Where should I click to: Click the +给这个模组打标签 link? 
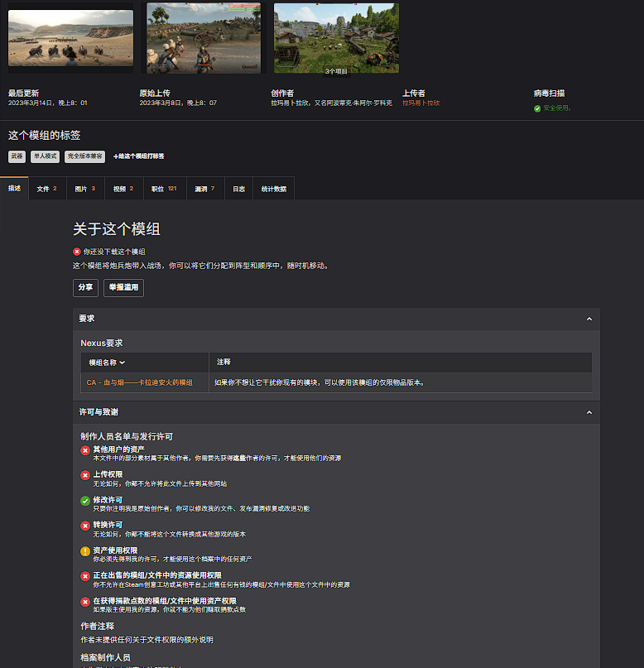click(x=139, y=156)
